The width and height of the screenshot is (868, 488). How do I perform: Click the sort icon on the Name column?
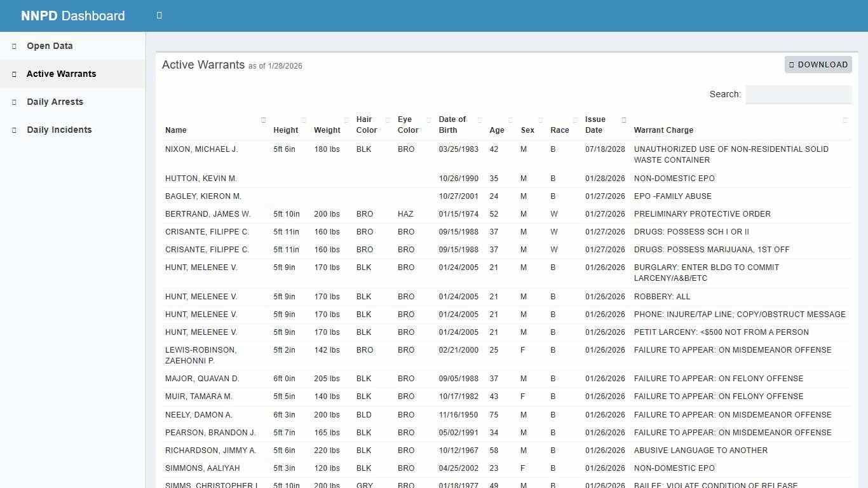coord(264,120)
